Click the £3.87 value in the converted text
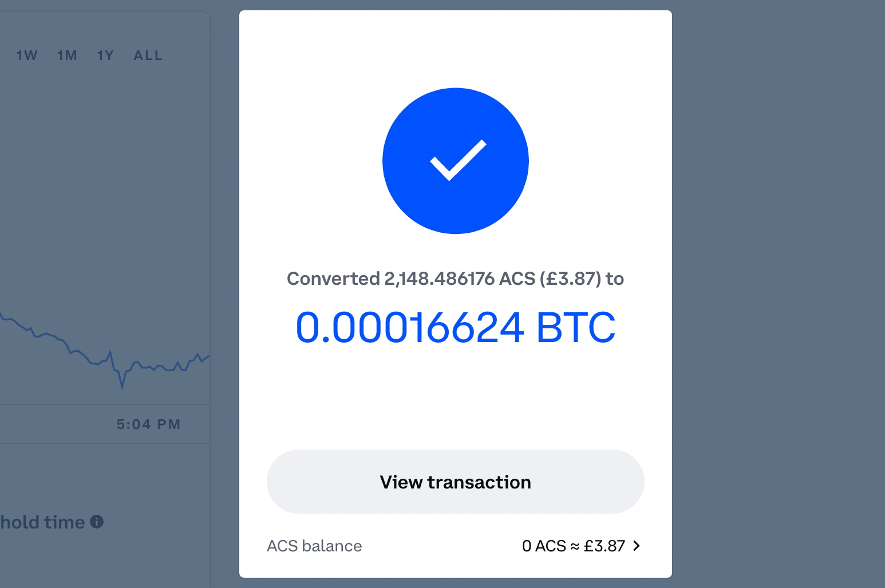885x588 pixels. tap(574, 279)
